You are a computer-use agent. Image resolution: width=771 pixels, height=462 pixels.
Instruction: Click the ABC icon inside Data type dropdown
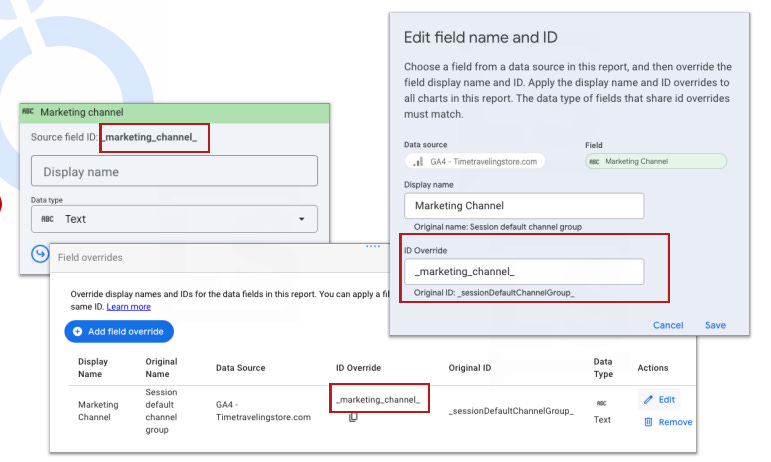point(47,219)
